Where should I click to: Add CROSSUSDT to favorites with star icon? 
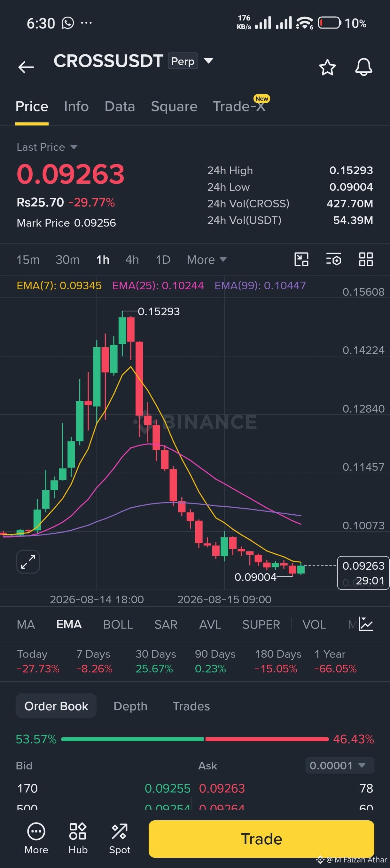click(x=327, y=68)
